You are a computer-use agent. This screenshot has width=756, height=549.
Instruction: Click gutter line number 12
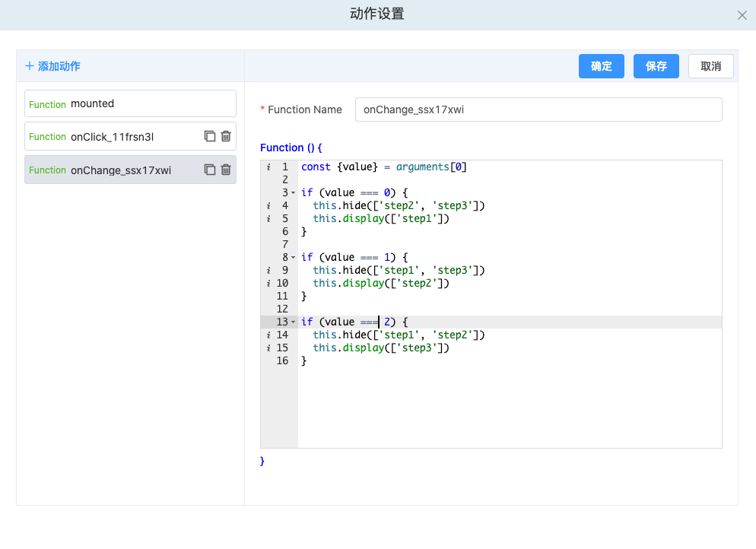[282, 309]
